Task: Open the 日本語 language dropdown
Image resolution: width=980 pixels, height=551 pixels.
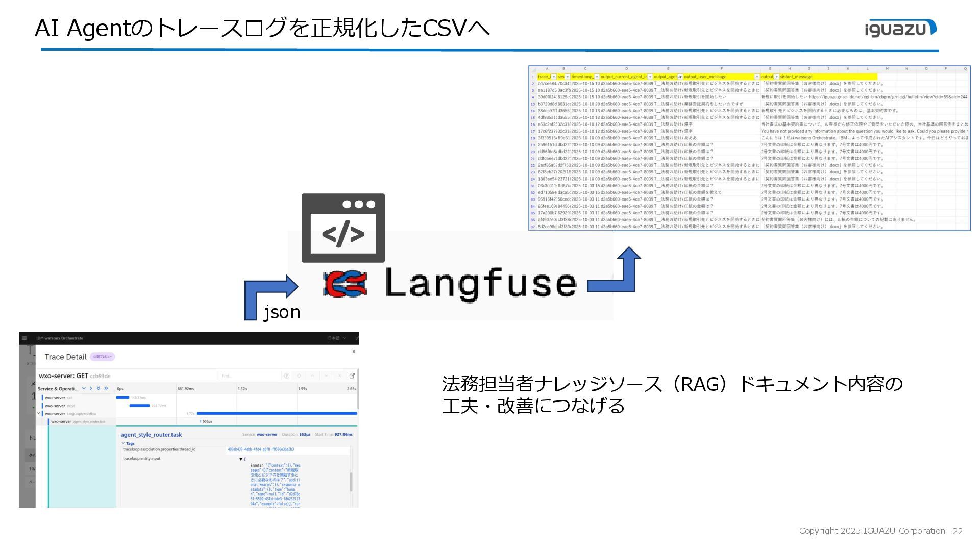Action: coord(336,338)
